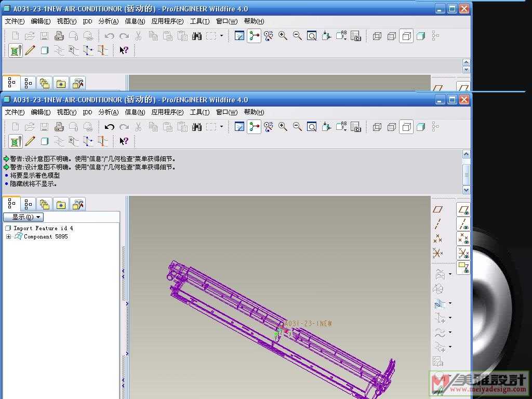The image size is (532, 399).
Task: Toggle Spin Center display in front window
Action: click(x=254, y=127)
